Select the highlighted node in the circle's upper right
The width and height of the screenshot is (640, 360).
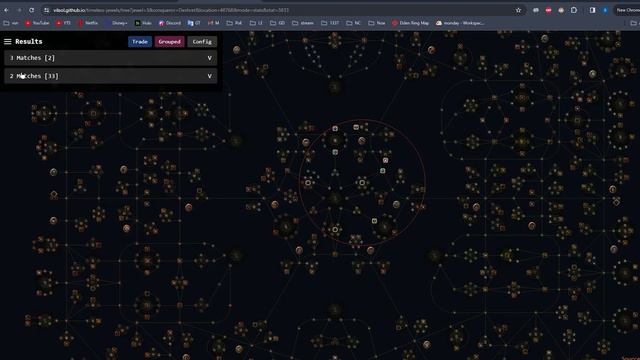(385, 160)
